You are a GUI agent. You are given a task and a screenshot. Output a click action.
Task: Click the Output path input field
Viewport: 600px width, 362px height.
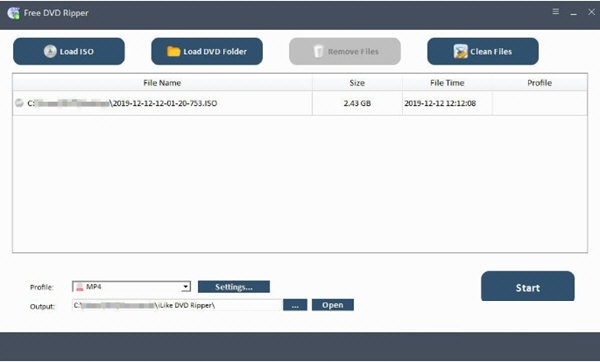(177, 305)
